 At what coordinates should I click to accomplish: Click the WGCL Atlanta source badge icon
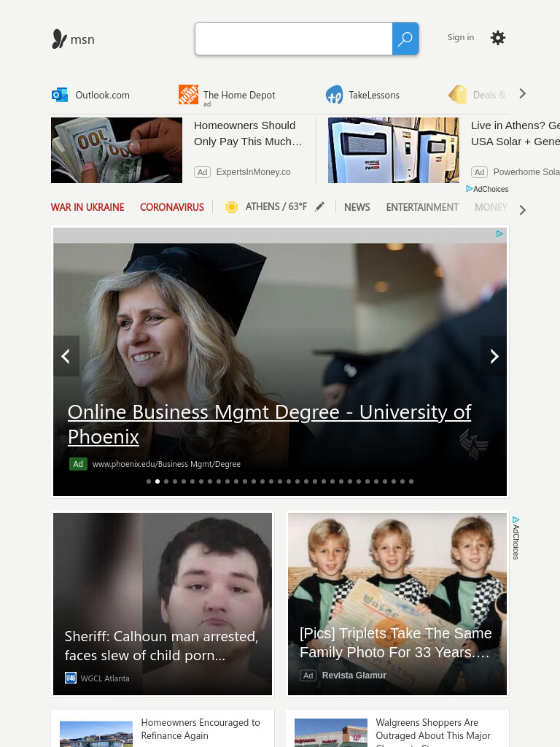pyautogui.click(x=71, y=678)
